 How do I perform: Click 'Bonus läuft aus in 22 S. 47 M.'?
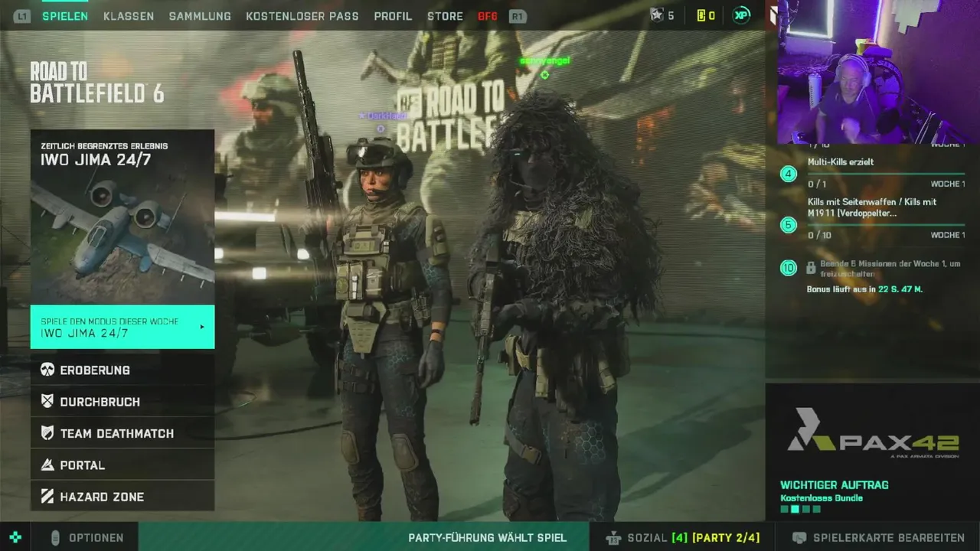coord(864,289)
